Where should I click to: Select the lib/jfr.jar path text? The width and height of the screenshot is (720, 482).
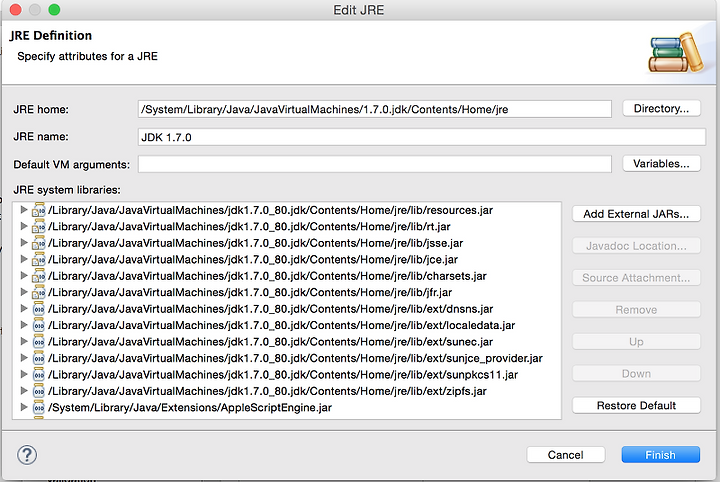pyautogui.click(x=250, y=292)
